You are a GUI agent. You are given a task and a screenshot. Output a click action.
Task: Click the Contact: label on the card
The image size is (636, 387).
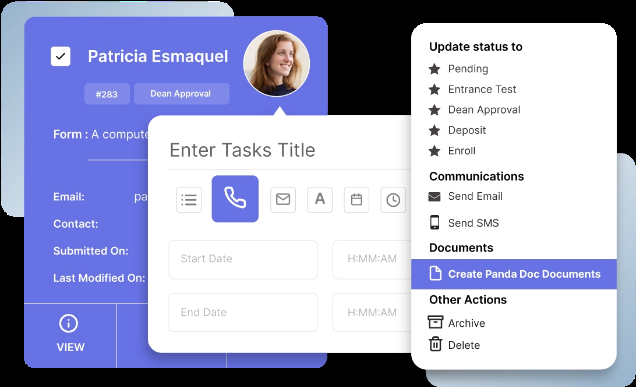pos(76,224)
